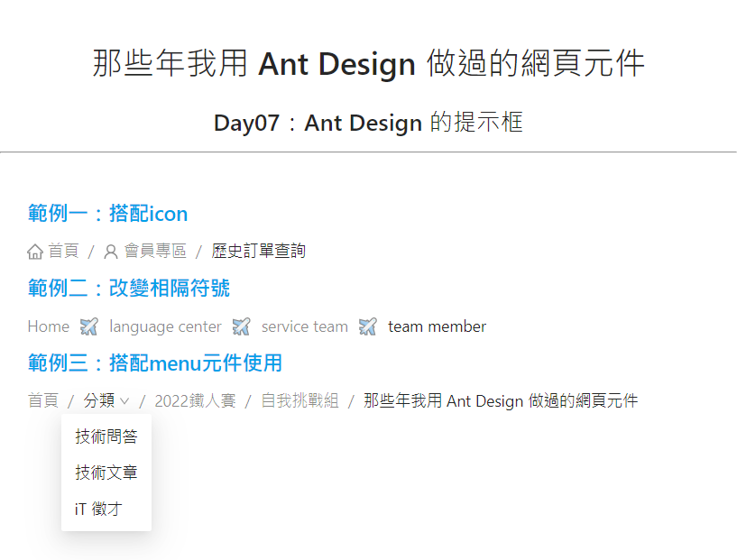Screen dimensions: 737x560
Task: Go to the Home breadcrumb
Action: pyautogui.click(x=49, y=326)
